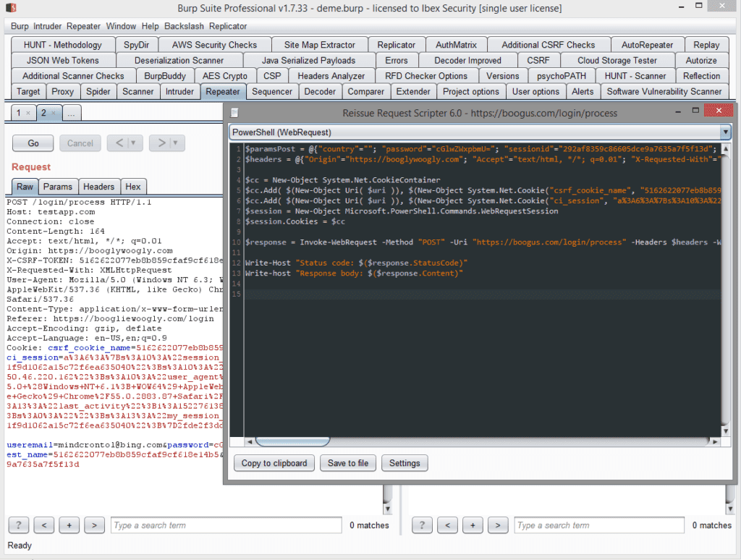Screen dimensions: 741x560
Task: Open the Window menu
Action: 121,26
